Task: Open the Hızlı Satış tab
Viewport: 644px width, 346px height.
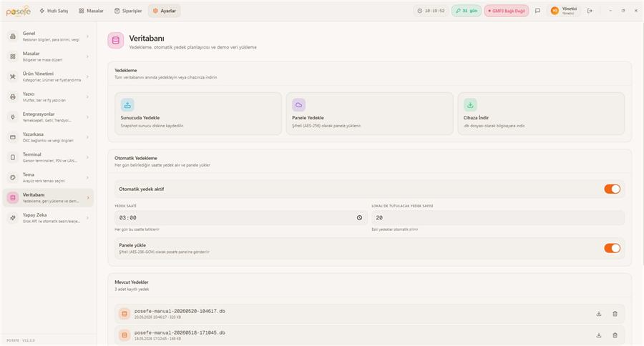Action: click(54, 11)
